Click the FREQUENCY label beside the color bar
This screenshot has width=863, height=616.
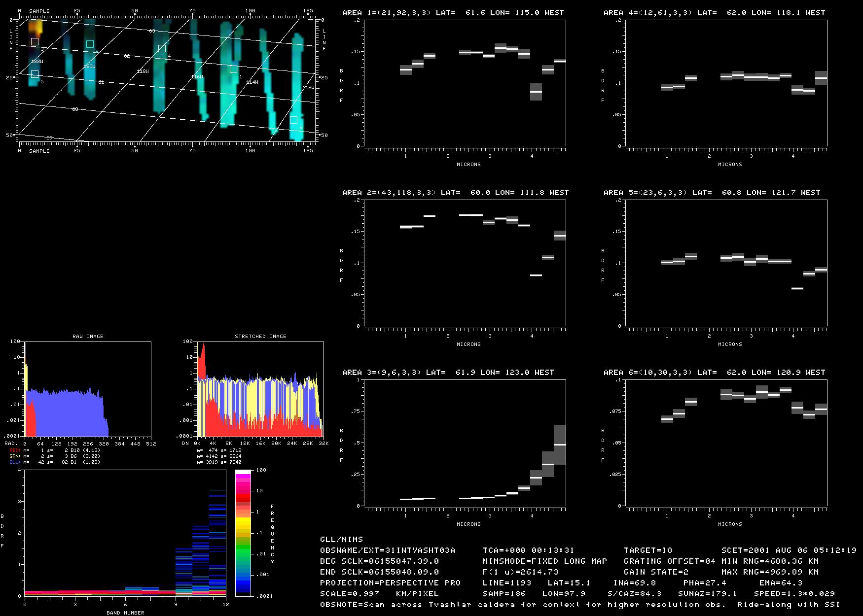point(272,534)
